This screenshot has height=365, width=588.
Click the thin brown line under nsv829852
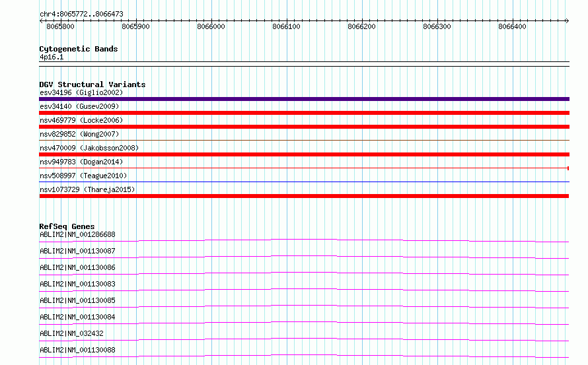tap(304, 141)
